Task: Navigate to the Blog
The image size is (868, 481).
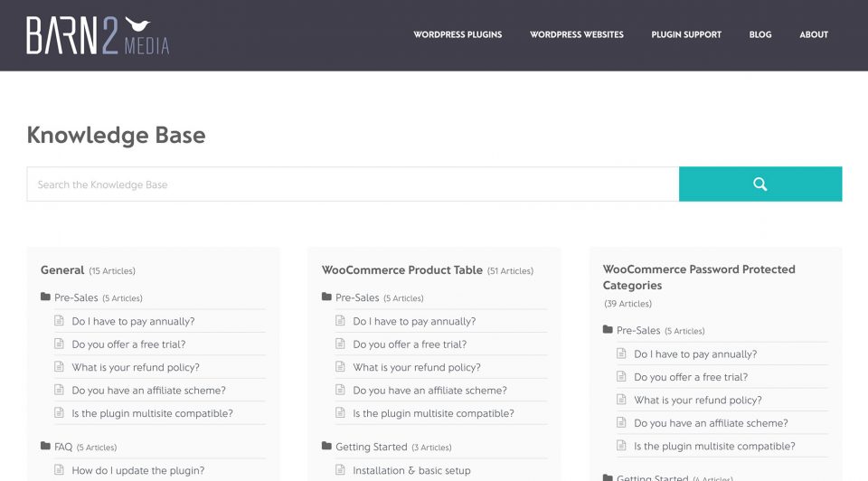Action: (x=760, y=34)
